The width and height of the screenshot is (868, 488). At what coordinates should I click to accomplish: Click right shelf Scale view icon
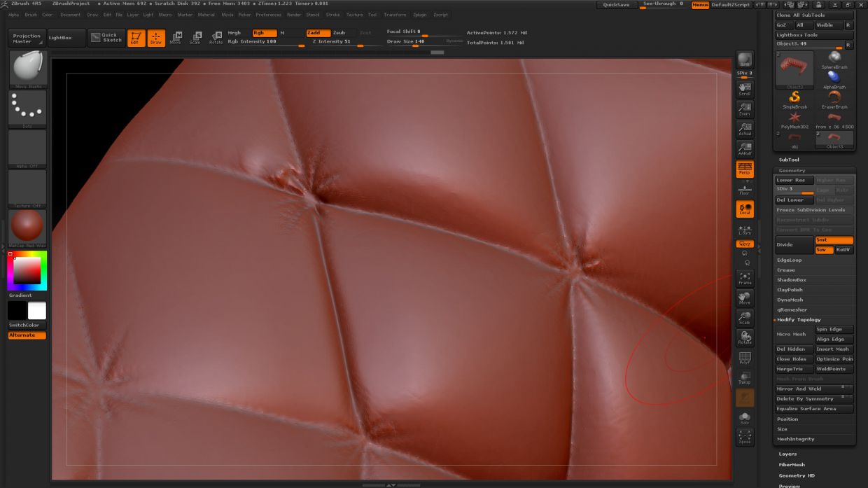point(745,319)
